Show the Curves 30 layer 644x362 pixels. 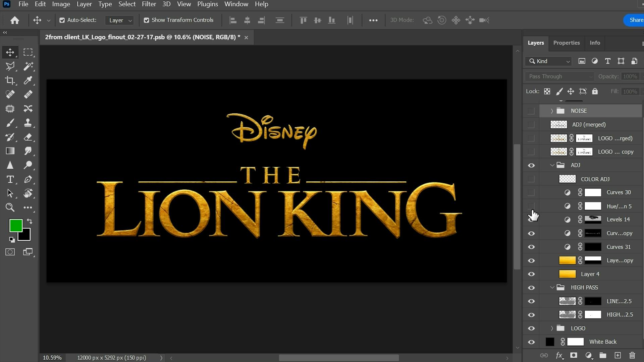(x=531, y=193)
